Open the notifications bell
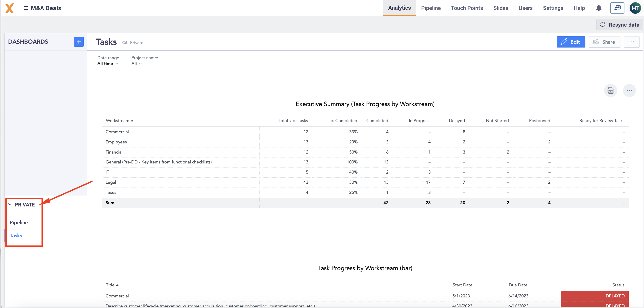Screen dimensions: 644x308 tap(599, 8)
